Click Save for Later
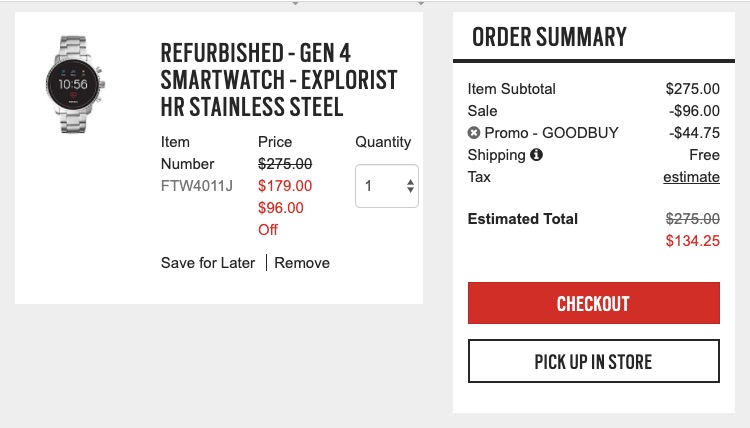 pyautogui.click(x=208, y=263)
